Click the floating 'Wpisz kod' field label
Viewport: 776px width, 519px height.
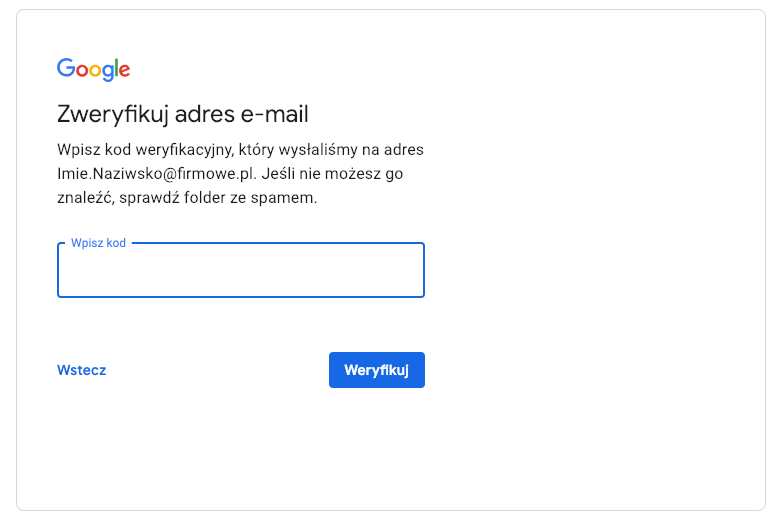click(x=98, y=243)
